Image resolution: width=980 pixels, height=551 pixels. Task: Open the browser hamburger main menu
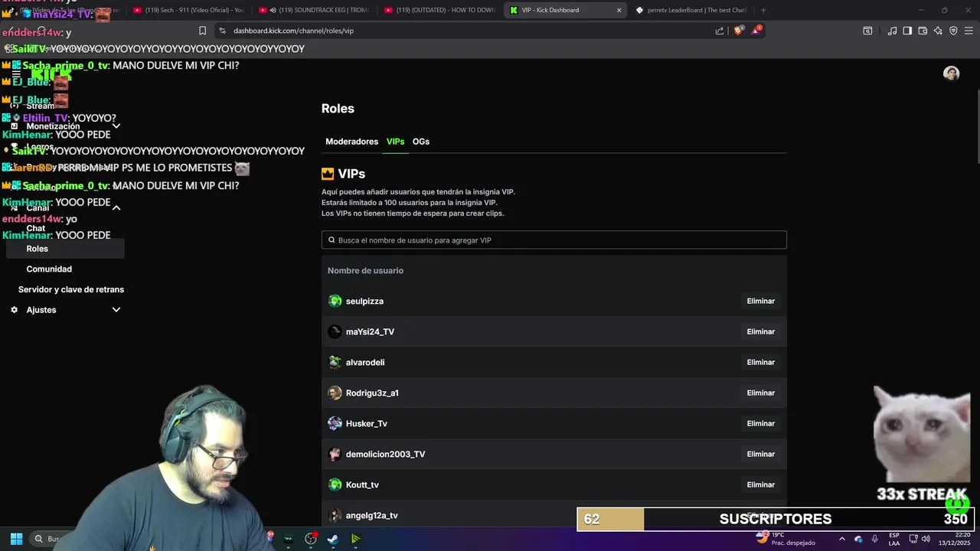pos(969,31)
